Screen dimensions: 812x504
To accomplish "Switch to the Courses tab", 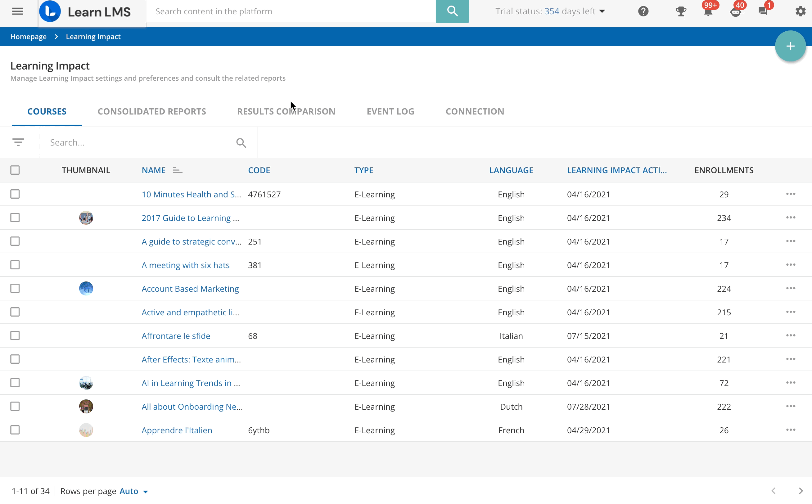I will [47, 112].
